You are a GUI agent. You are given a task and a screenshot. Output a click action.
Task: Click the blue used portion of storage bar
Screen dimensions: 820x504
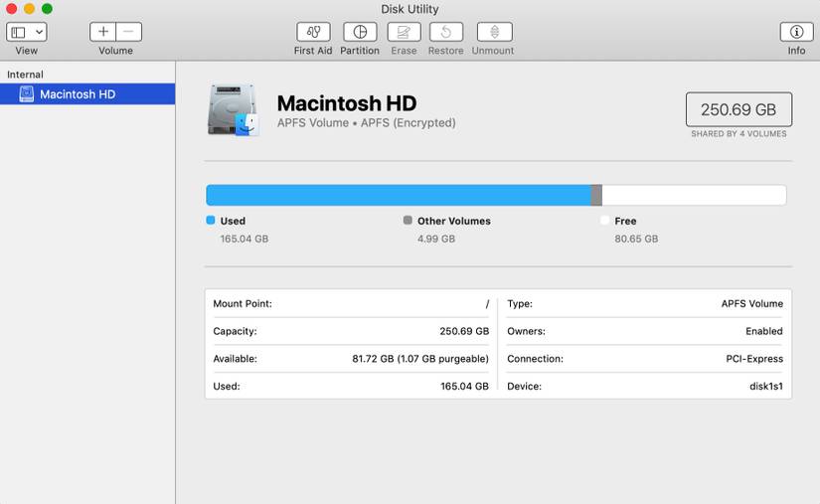coord(399,195)
